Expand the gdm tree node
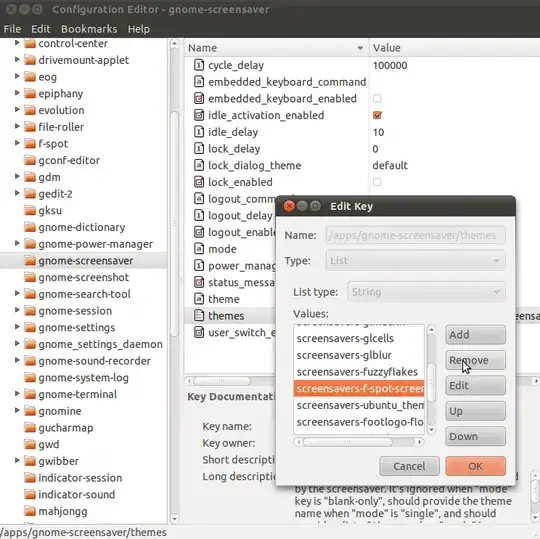Viewport: 540px width, 539px height. tap(17, 176)
